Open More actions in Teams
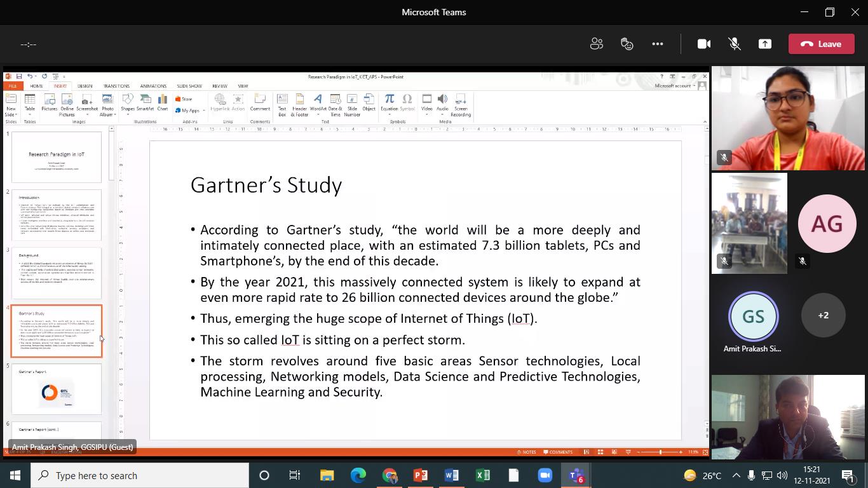The image size is (868, 488). pos(657,44)
